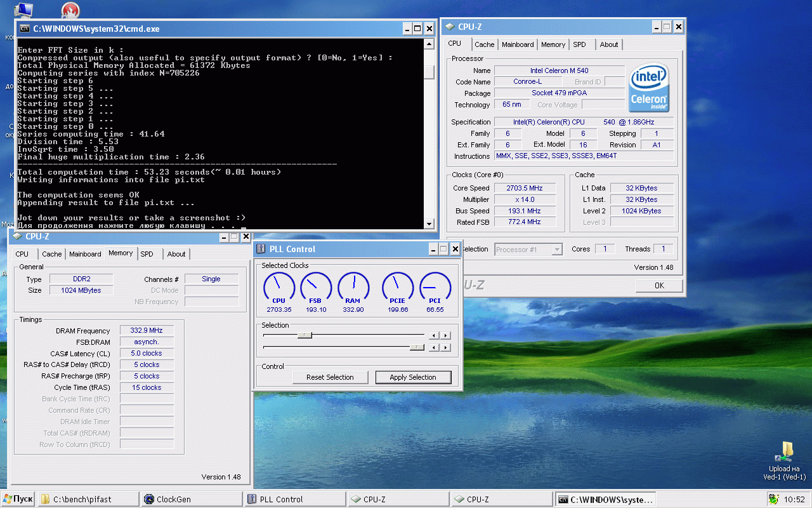Click the taskbar clock showing 10:52
Screen dimensions: 812x508
794,500
